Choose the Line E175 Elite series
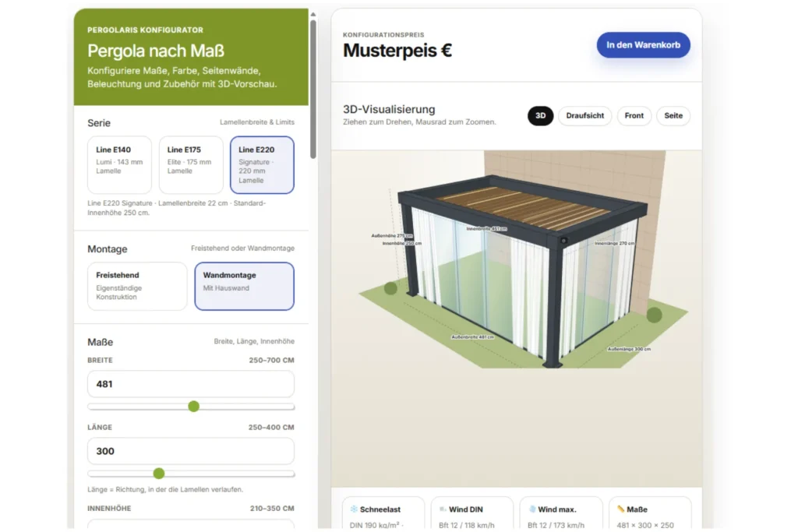Image resolution: width=798 pixels, height=532 pixels. 191,165
